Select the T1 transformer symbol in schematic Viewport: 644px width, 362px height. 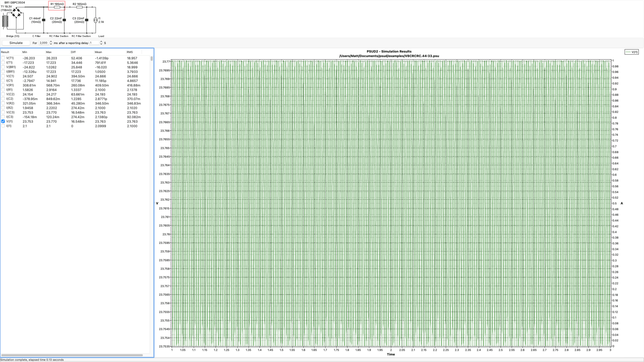pyautogui.click(x=5, y=21)
